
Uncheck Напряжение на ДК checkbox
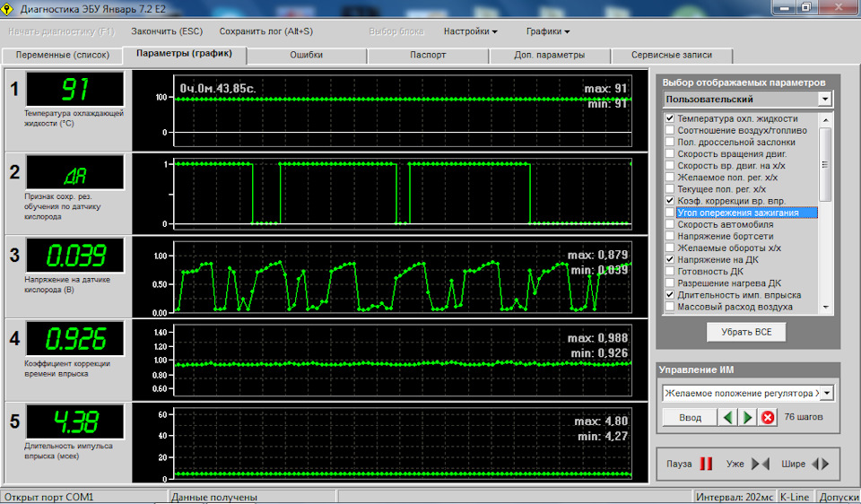click(x=670, y=259)
